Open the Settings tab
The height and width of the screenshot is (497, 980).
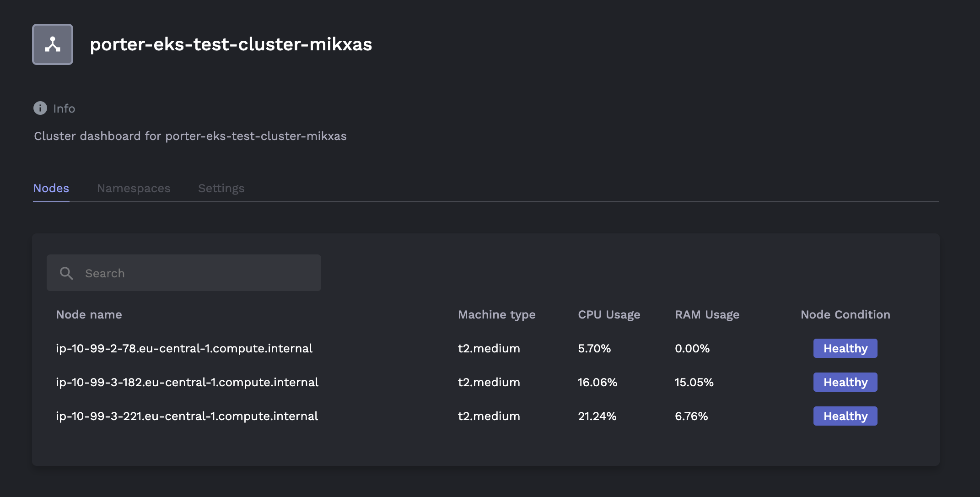[x=221, y=188]
